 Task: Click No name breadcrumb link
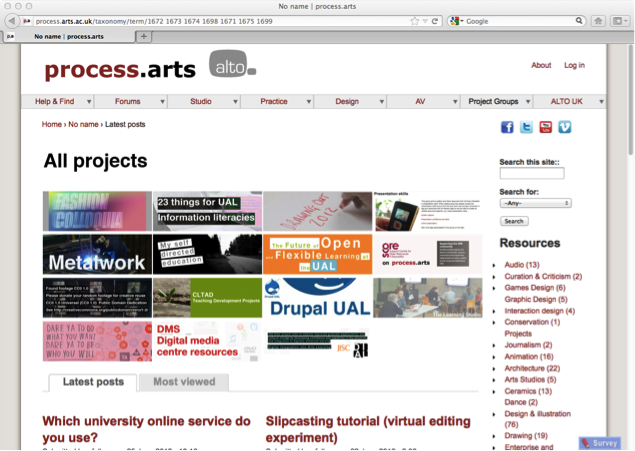click(83, 124)
